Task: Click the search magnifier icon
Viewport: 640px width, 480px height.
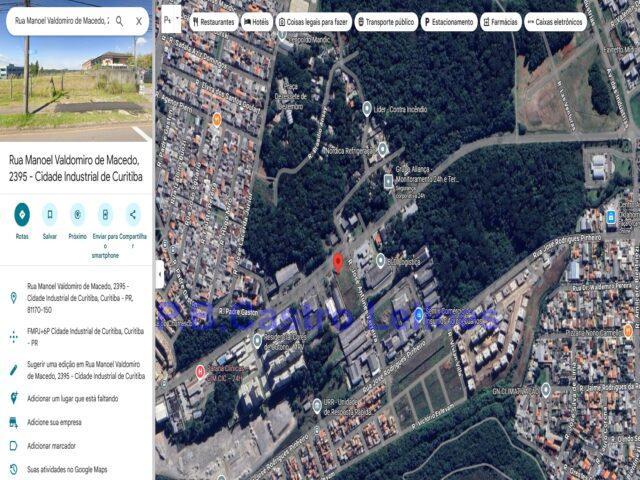Action: 119,21
